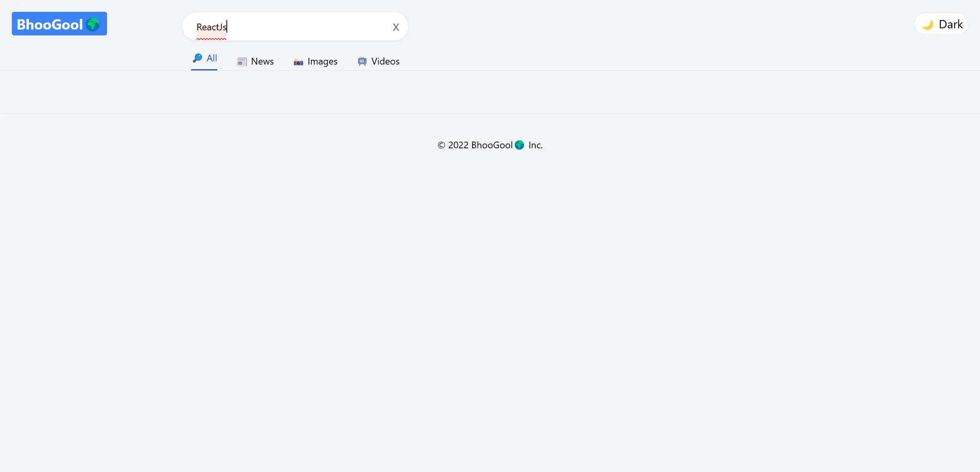Image resolution: width=980 pixels, height=472 pixels.
Task: Select the Videos tab
Action: (x=378, y=61)
